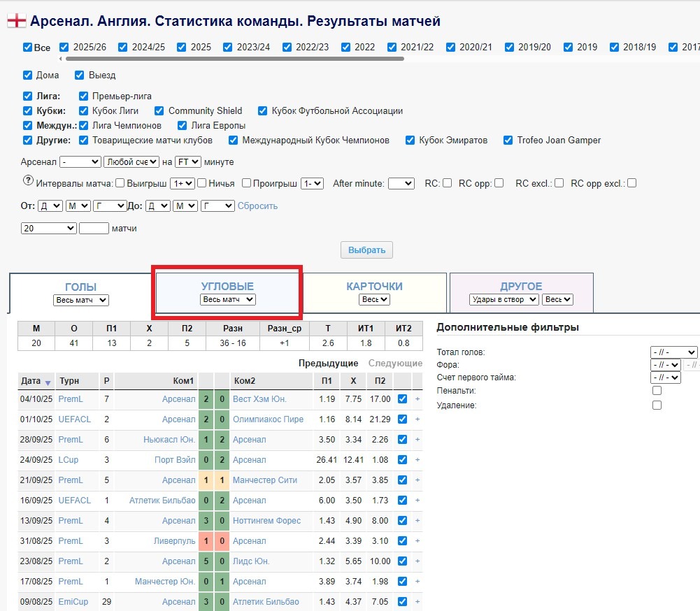Click the England flag icon beside title

pos(17,21)
